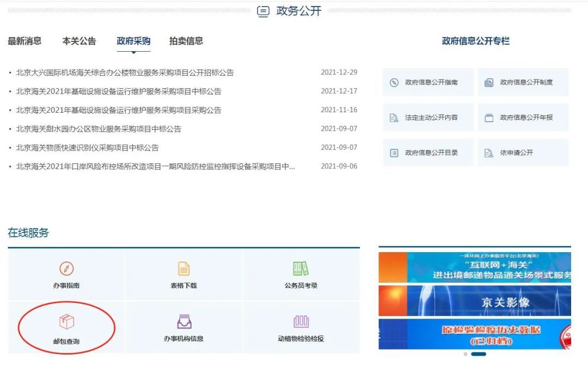The width and height of the screenshot is (588, 378).
Task: Click the date 2021-11-16
Action: point(339,110)
